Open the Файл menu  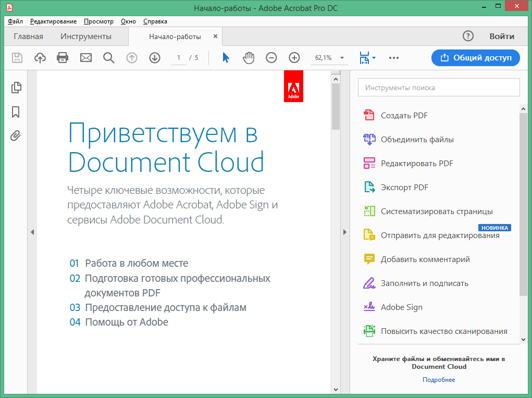[15, 21]
